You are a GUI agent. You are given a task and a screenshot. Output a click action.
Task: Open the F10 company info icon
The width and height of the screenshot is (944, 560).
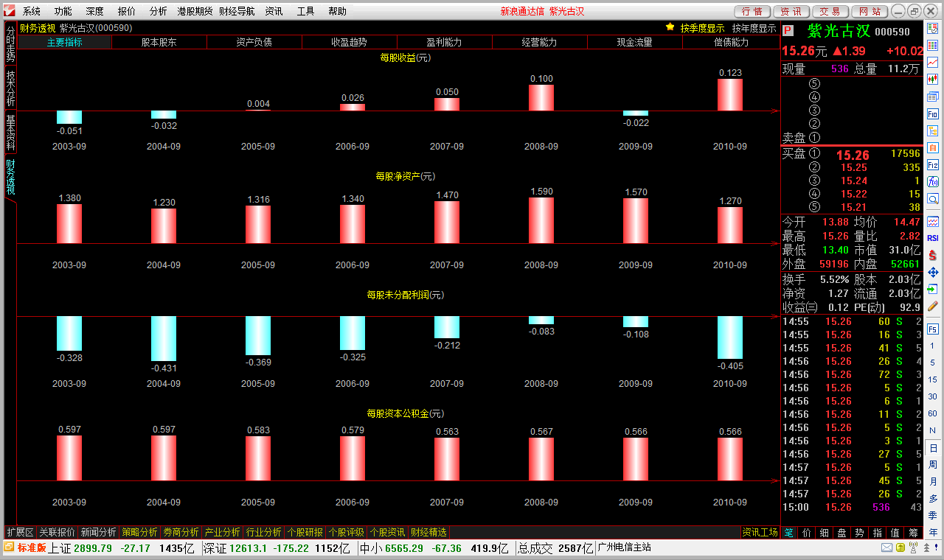pos(933,114)
